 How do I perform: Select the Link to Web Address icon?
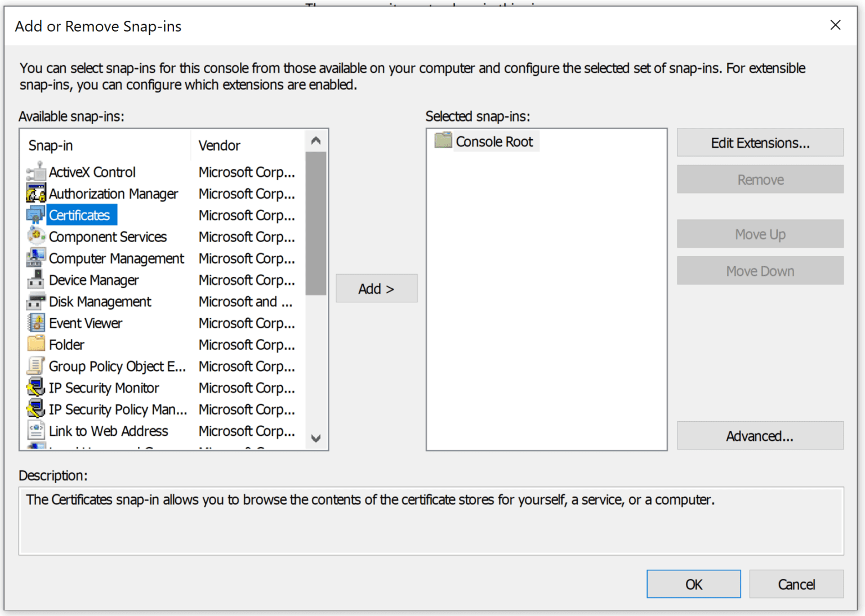36,431
